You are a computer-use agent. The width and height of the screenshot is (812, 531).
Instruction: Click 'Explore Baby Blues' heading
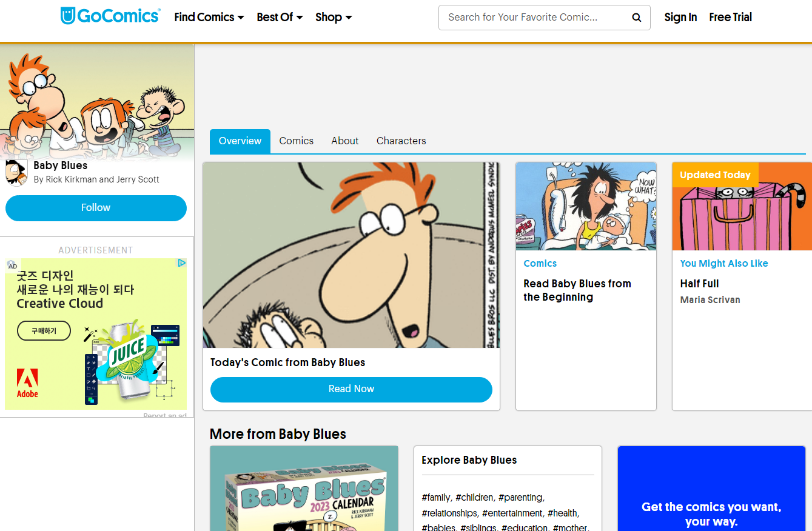point(469,460)
